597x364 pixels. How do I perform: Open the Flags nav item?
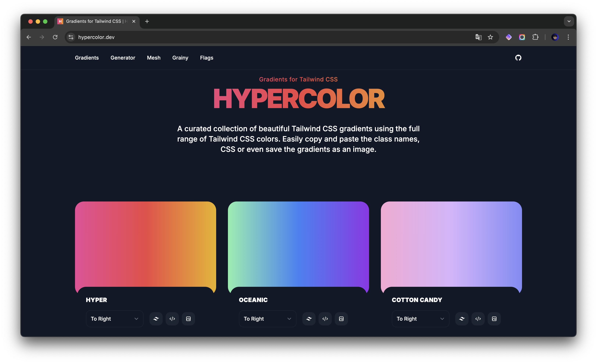tap(207, 58)
